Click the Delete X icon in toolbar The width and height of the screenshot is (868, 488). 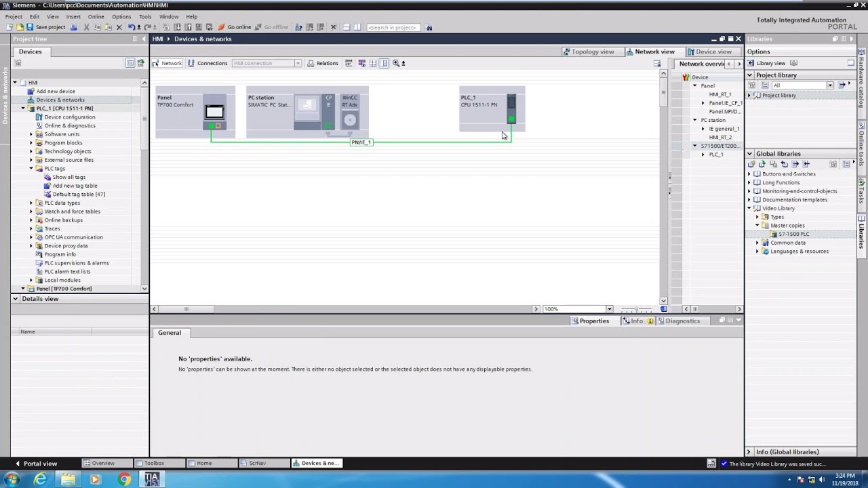point(119,27)
